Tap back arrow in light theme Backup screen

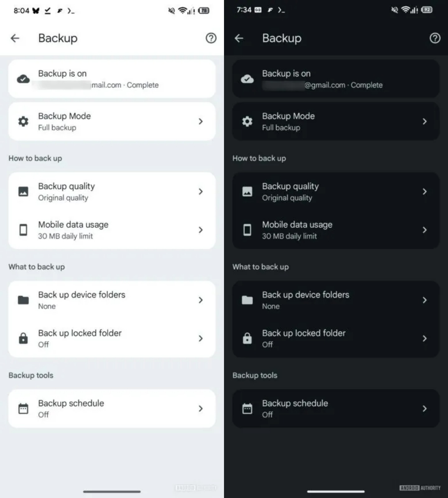pos(15,38)
